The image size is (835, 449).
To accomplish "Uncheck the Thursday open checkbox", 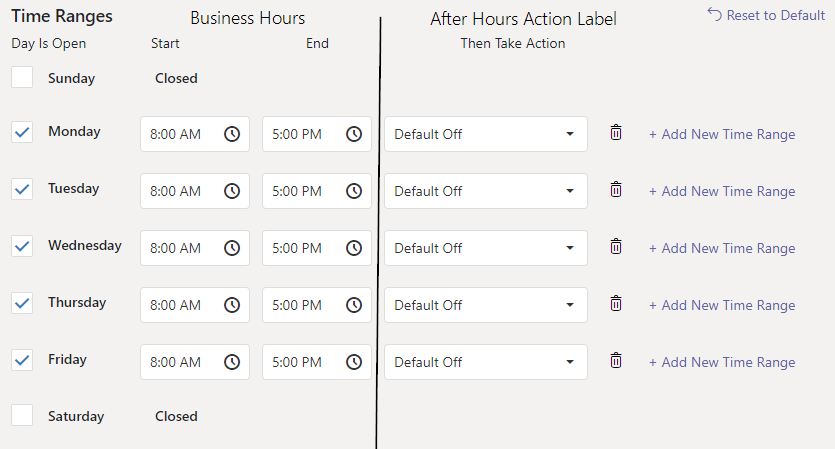I will coord(22,303).
